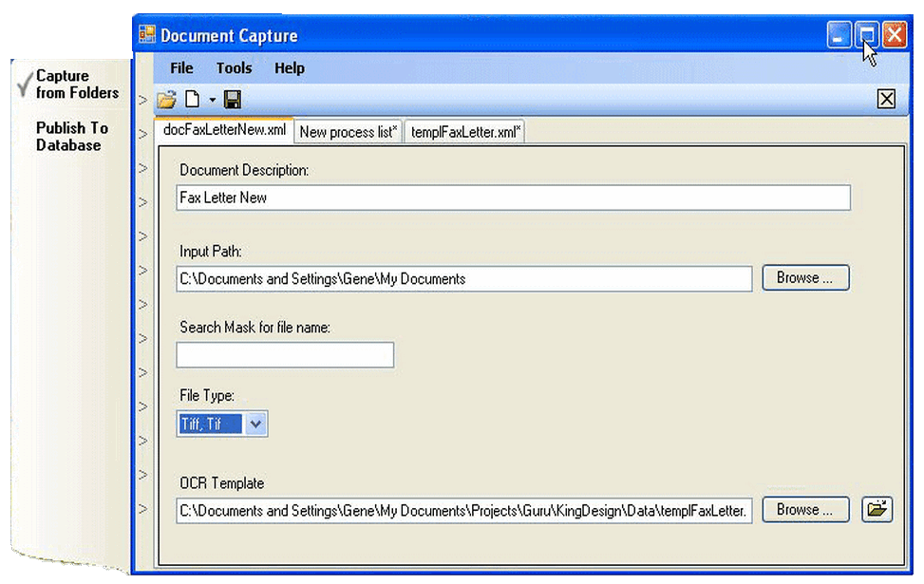Expand the File Type dropdown showing Tiff, Tif

[255, 424]
